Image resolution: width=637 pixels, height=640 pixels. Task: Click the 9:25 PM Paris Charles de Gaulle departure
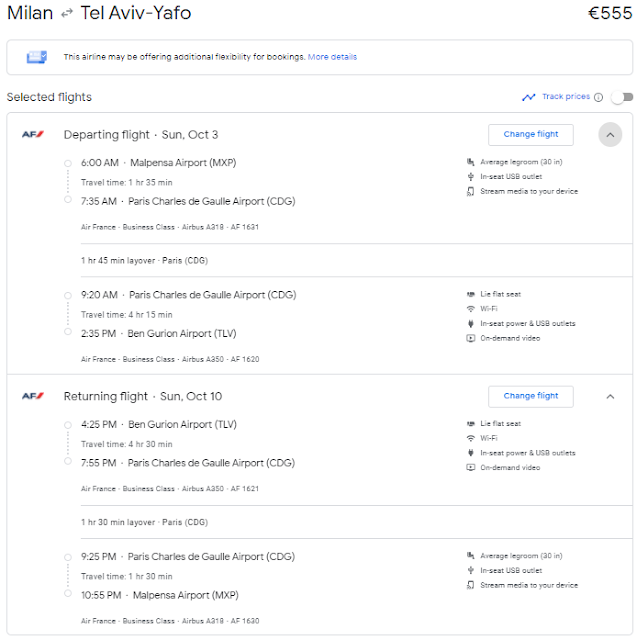click(188, 557)
